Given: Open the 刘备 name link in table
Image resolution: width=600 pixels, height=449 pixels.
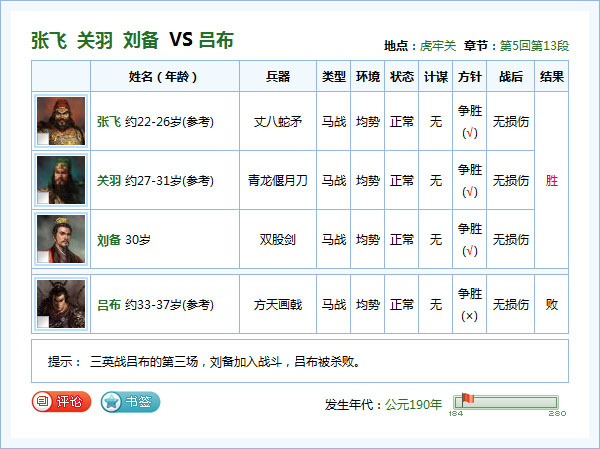Looking at the screenshot, I should tap(109, 240).
